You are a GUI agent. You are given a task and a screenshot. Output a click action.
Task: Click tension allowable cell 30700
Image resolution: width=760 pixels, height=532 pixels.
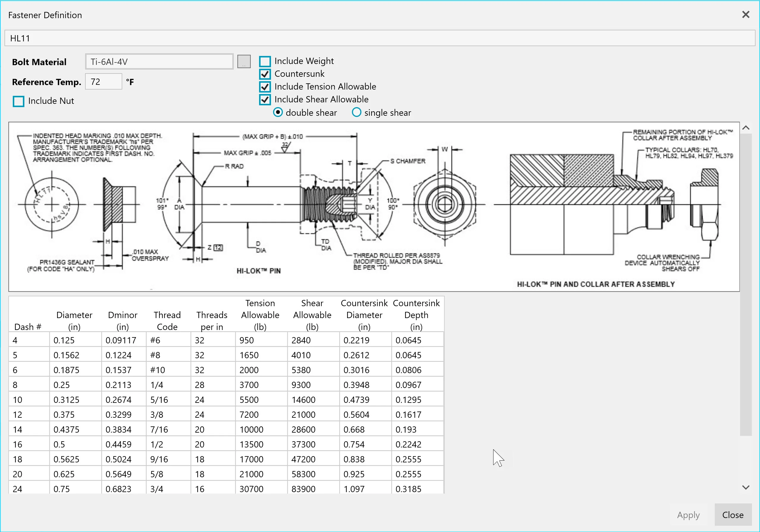[261, 488]
